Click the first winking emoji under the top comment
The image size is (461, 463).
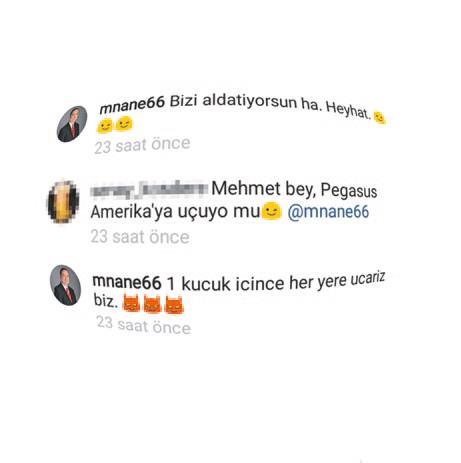click(x=105, y=126)
